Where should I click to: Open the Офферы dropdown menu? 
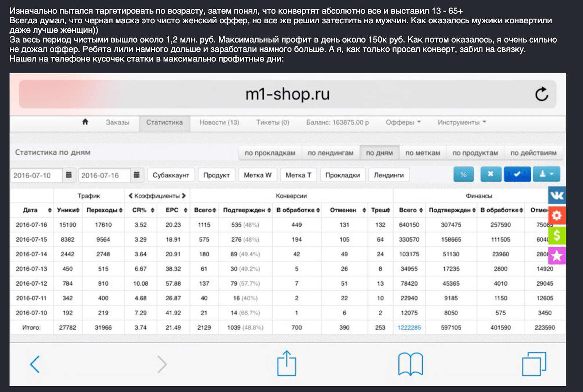(402, 123)
